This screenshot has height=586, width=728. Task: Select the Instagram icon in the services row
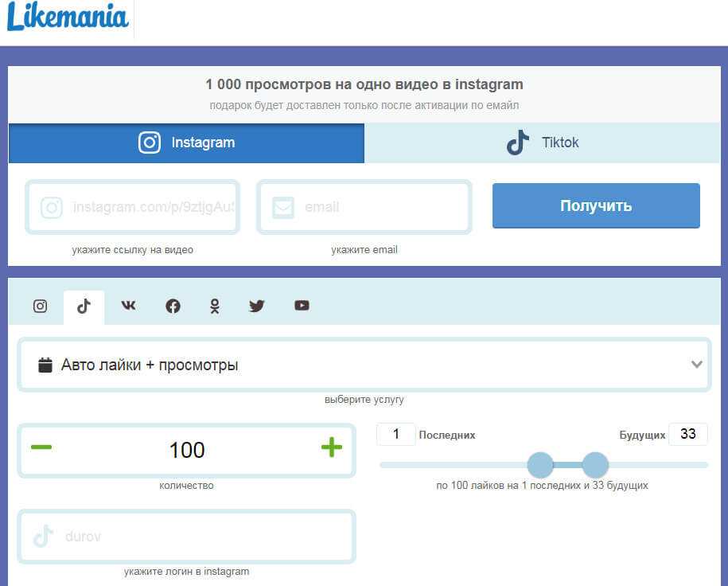40,306
